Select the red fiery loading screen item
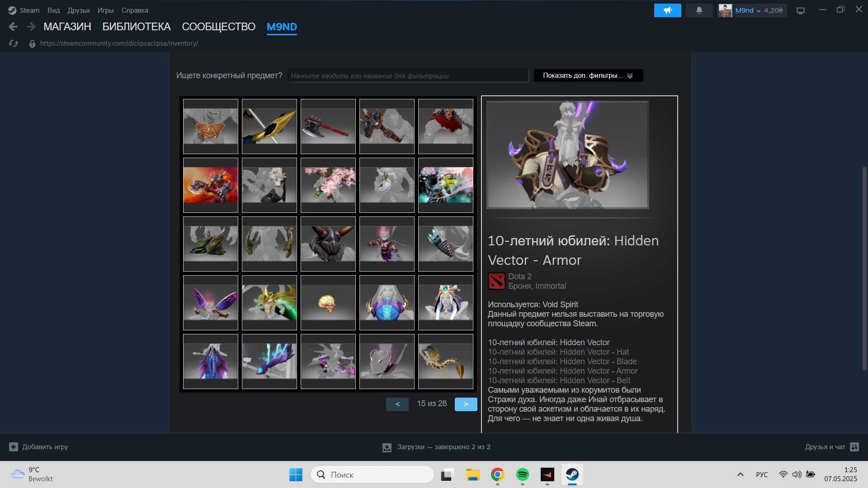 [x=211, y=185]
